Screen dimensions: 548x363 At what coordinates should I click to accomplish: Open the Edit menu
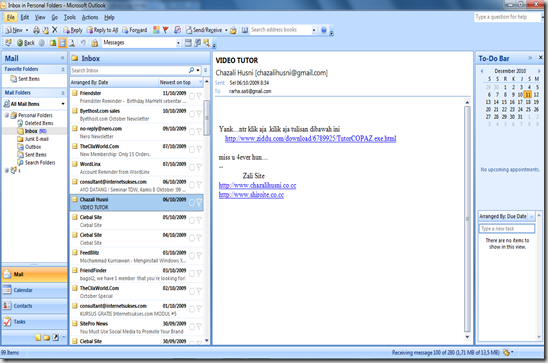point(25,17)
